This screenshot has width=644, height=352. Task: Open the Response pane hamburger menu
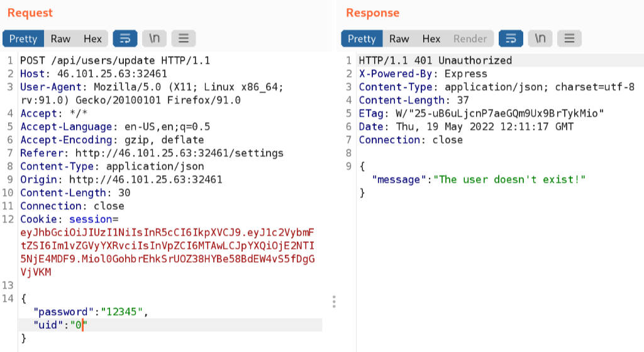569,38
